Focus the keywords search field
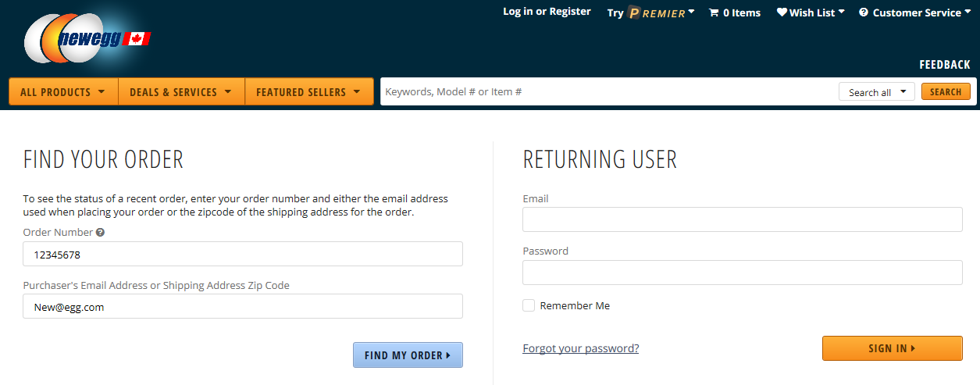980x385 pixels. tap(609, 92)
